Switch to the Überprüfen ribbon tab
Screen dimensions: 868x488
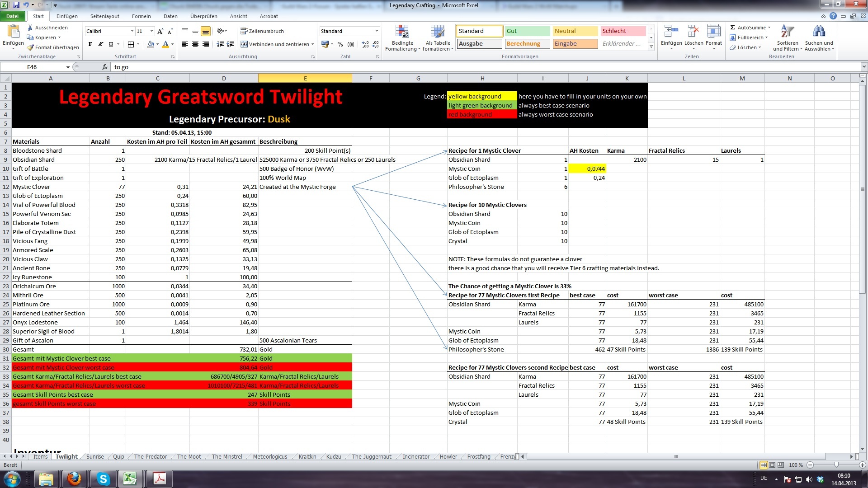(x=204, y=16)
